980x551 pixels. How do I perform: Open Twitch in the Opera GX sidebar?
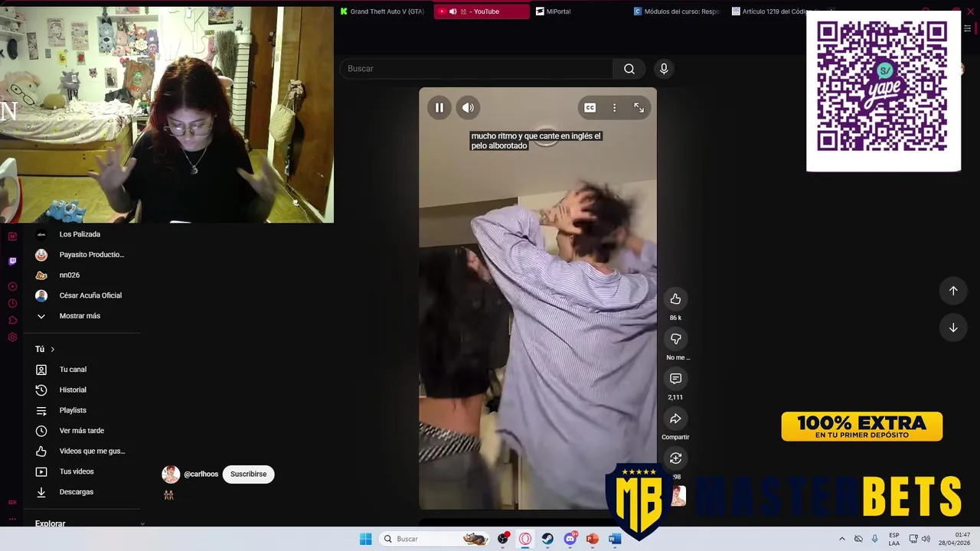12,261
